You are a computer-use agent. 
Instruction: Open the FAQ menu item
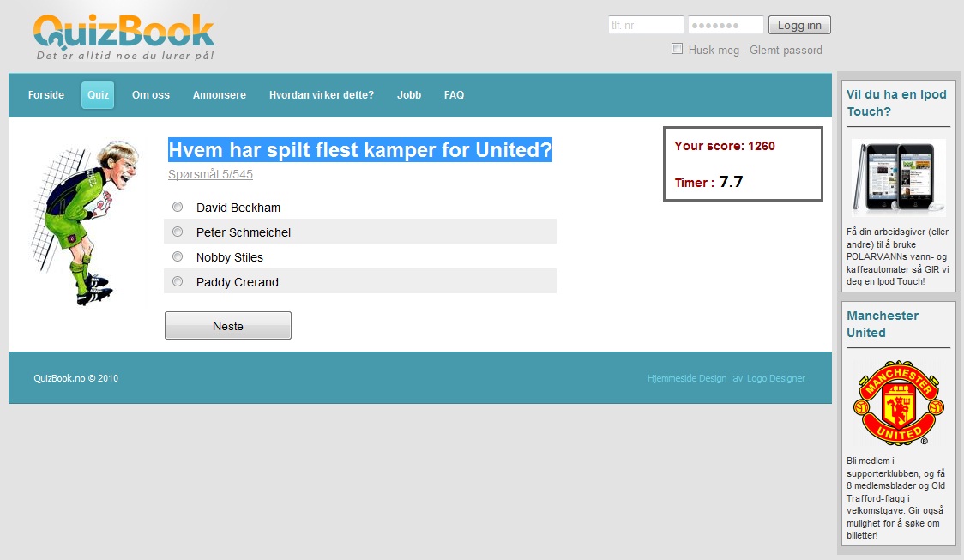pos(455,94)
